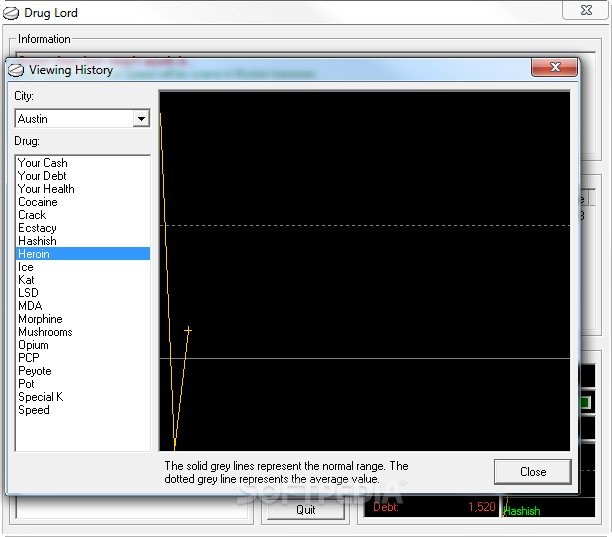Select Speed in the drug list
This screenshot has height=537, width=612.
pos(83,410)
